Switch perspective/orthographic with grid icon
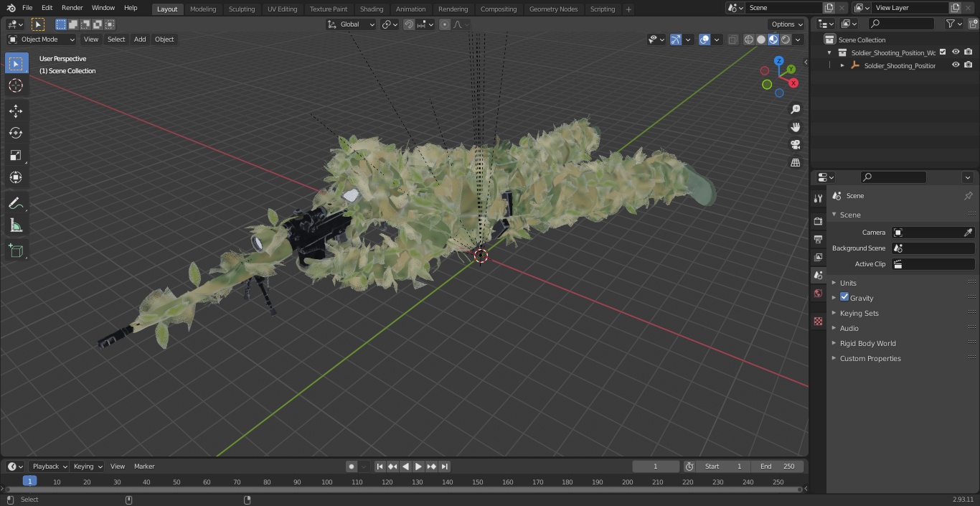Viewport: 980px width, 506px height. (x=795, y=163)
